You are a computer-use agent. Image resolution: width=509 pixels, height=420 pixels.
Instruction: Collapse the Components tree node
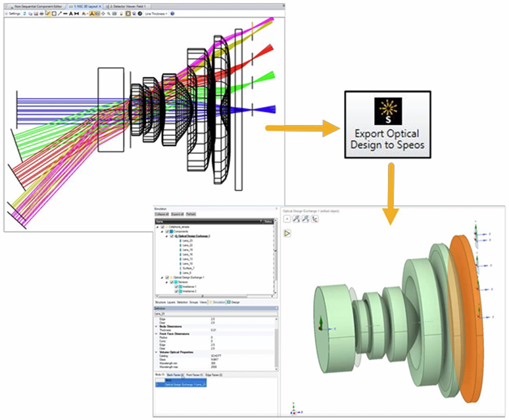click(x=162, y=231)
